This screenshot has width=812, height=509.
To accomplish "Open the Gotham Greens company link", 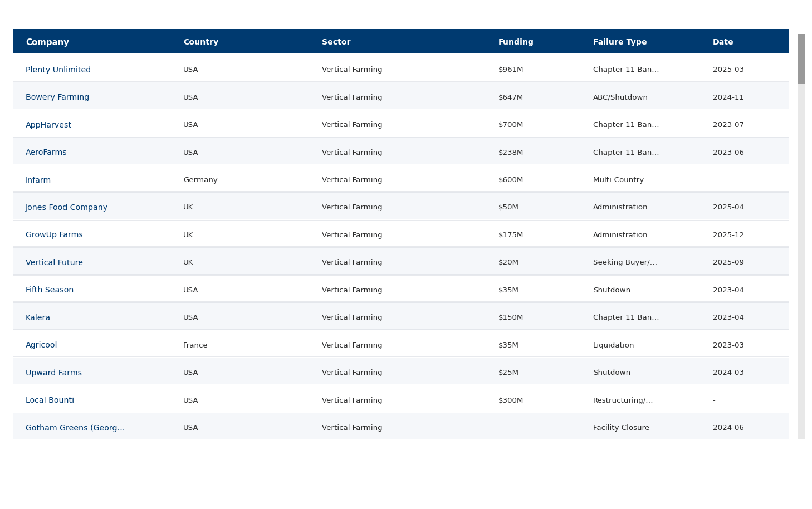I will [75, 428].
